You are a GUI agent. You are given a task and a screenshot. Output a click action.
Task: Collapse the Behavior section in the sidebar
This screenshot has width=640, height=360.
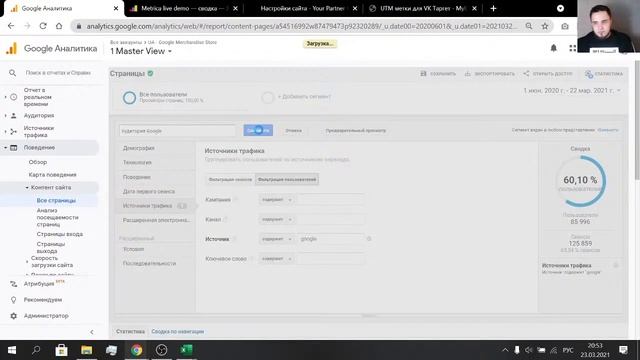coord(6,147)
